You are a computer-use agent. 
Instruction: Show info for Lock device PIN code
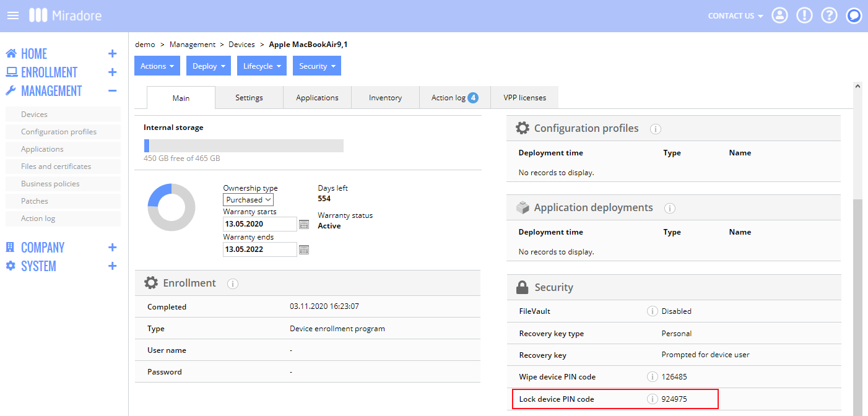click(x=652, y=399)
